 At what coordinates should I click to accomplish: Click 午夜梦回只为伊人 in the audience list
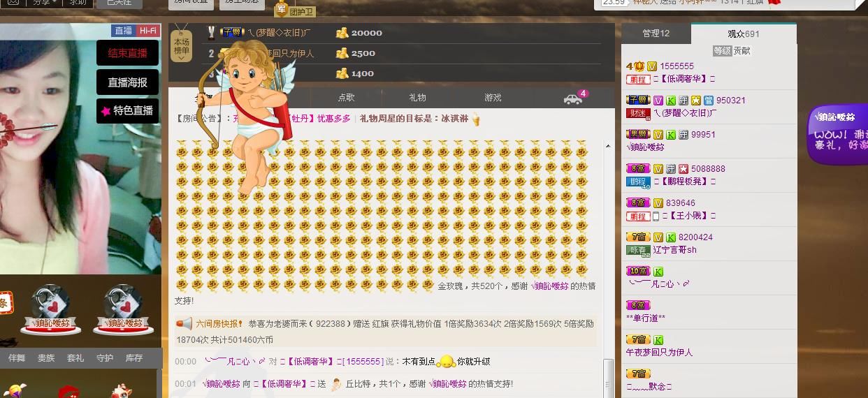tap(659, 353)
